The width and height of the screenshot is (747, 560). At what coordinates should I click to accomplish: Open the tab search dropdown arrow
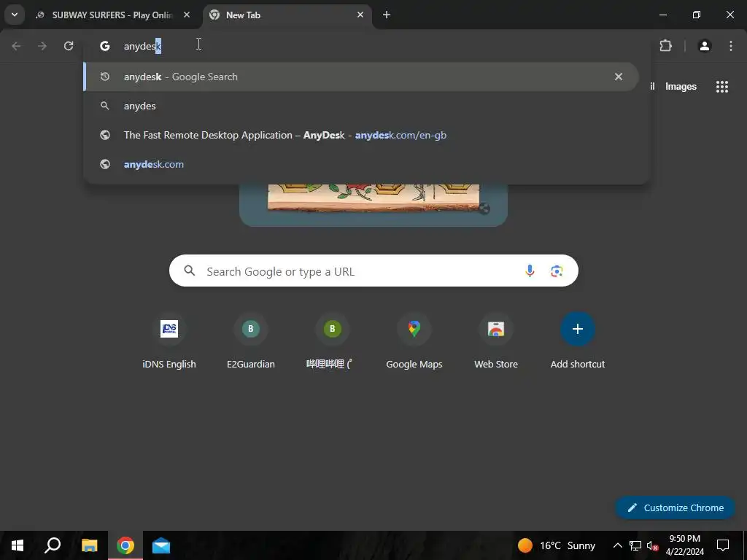click(15, 15)
